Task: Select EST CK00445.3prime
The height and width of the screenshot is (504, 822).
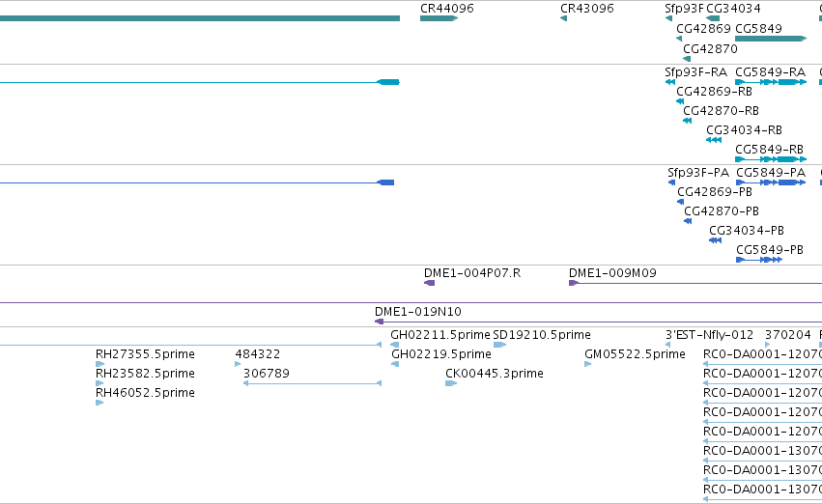Action: [x=495, y=374]
